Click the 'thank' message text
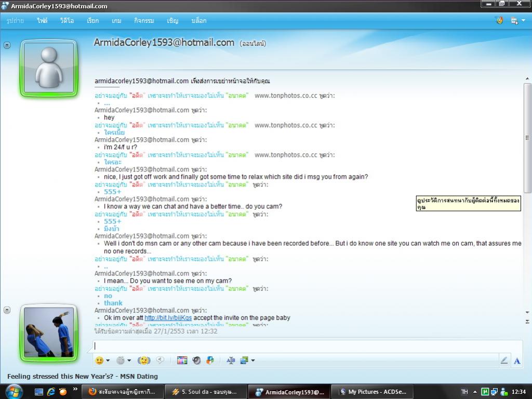Viewport: 532px width, 399px height. coord(113,303)
